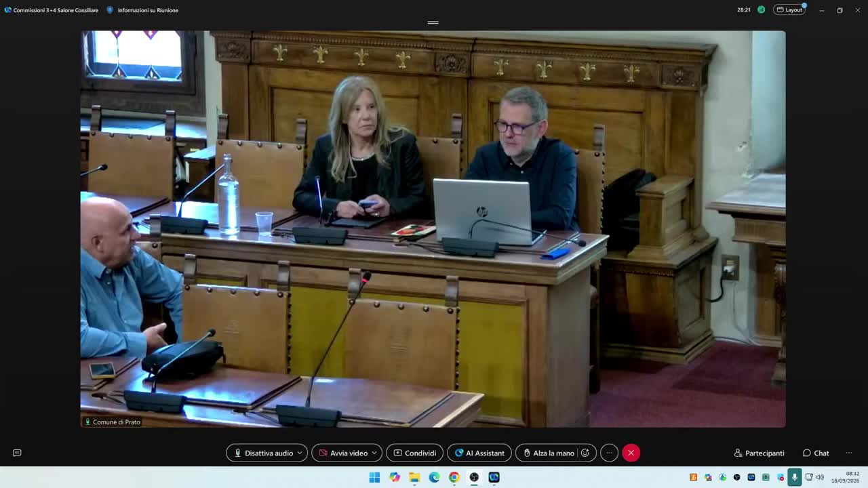
Task: Click the Condividi share button
Action: click(x=414, y=453)
